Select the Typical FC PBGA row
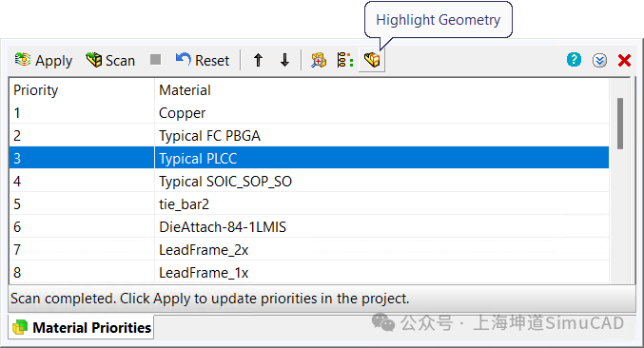Viewport: 644px width, 348px height. (x=309, y=136)
